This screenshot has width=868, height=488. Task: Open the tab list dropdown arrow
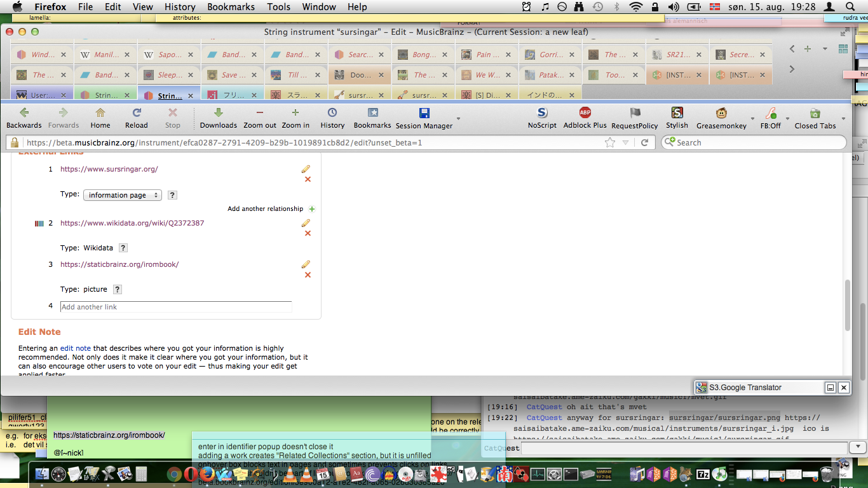click(x=825, y=49)
